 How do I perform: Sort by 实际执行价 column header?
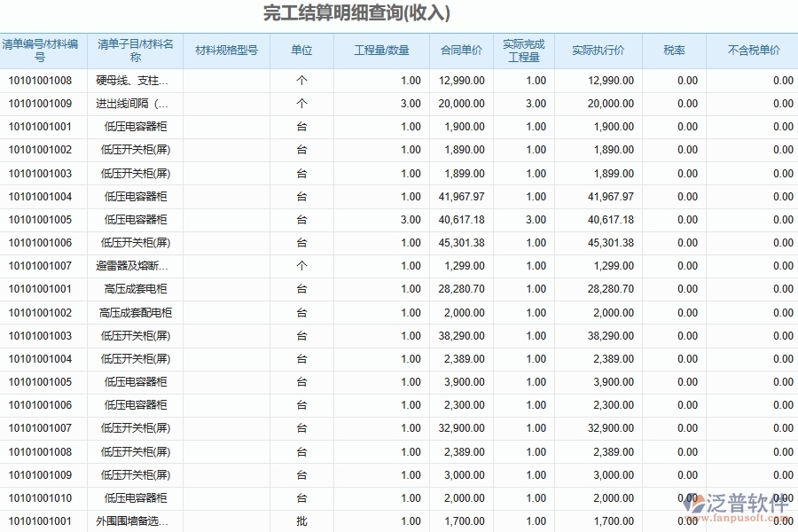pyautogui.click(x=596, y=50)
